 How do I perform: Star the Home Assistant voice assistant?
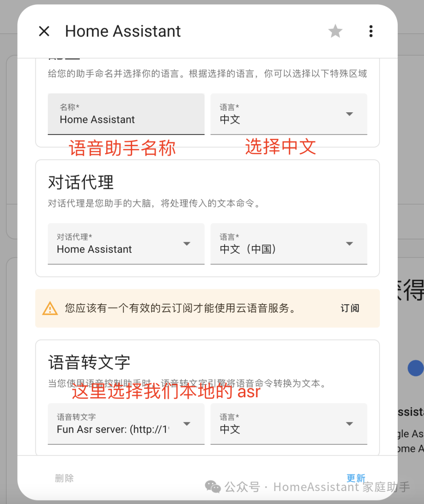pos(335,31)
